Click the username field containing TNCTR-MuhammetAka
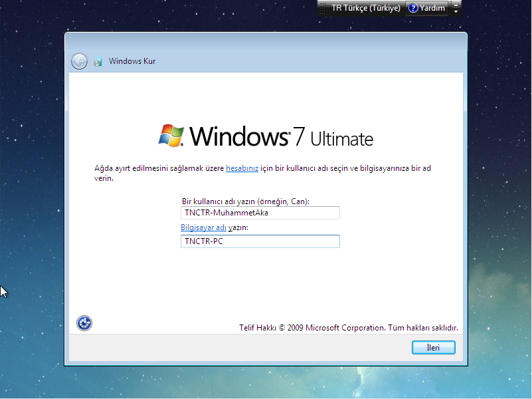 click(x=260, y=213)
